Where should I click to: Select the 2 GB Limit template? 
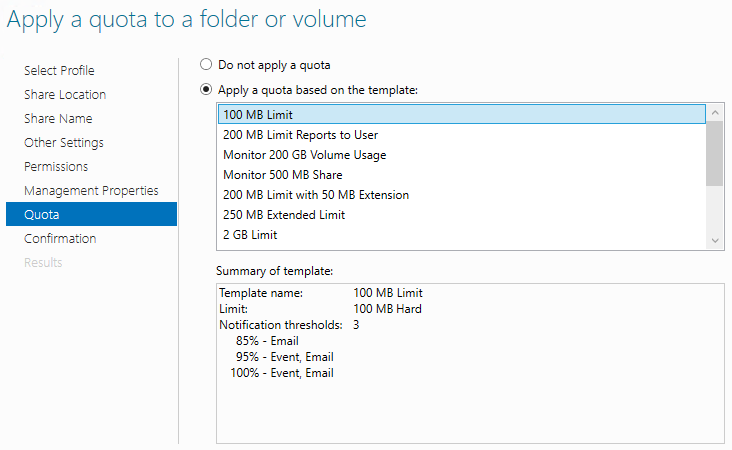click(250, 235)
